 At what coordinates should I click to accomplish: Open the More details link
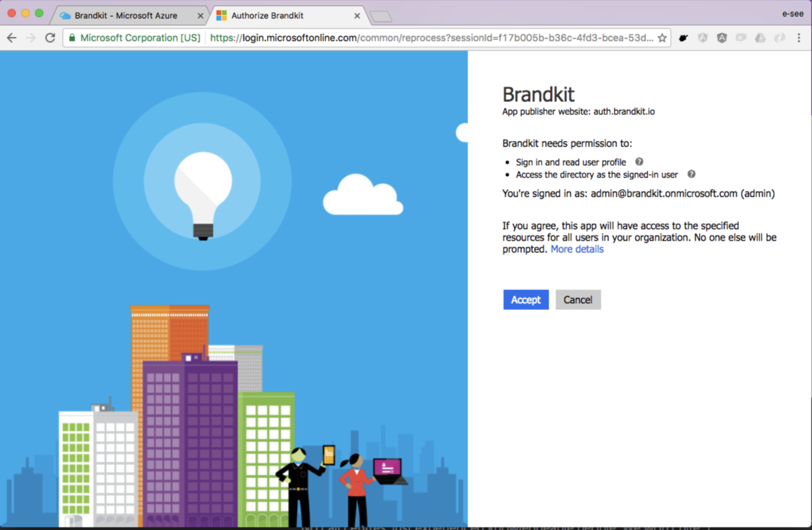click(x=577, y=249)
